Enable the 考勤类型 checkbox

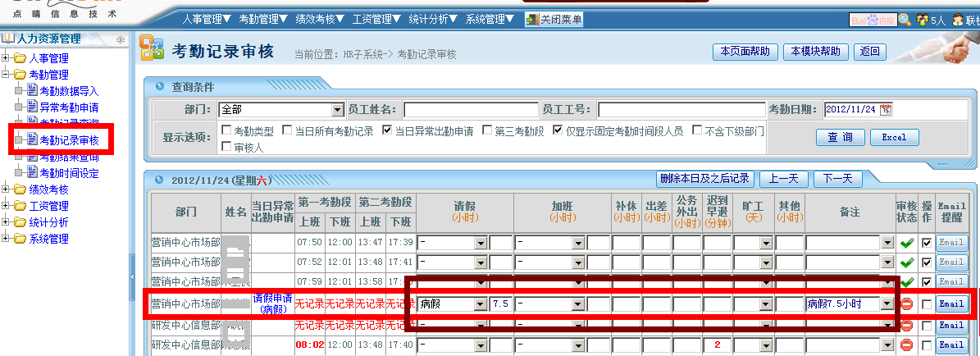[226, 130]
